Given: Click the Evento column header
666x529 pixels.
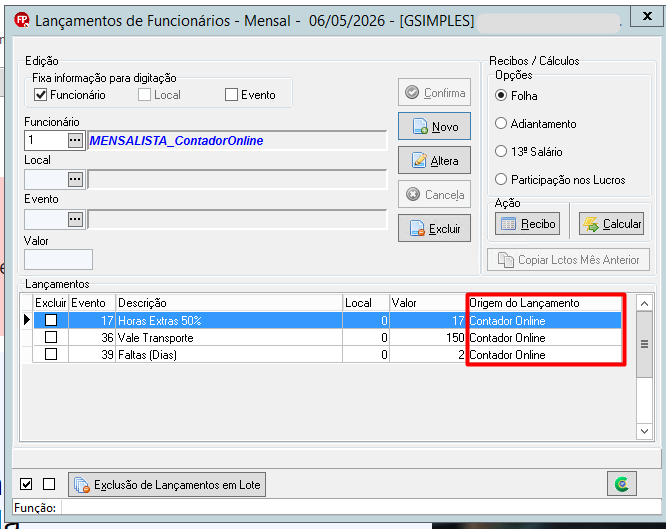Looking at the screenshot, I should (x=92, y=303).
